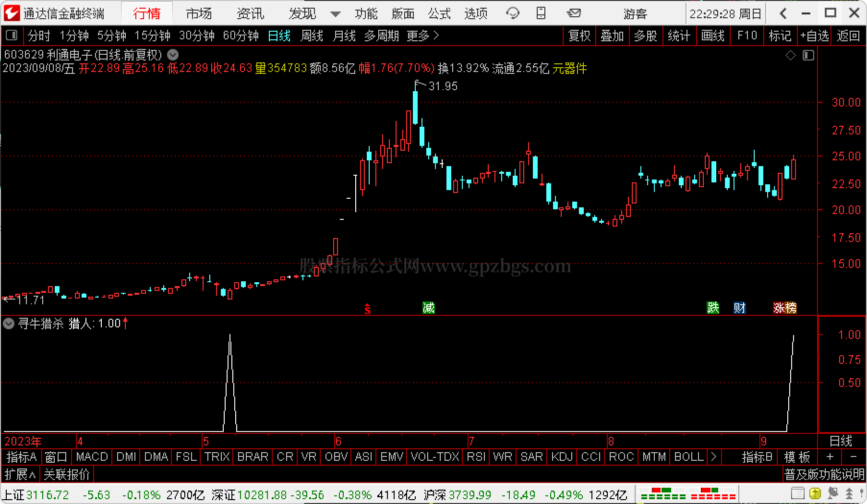Zoom in with the plus button
Viewport: 867px width, 504px height.
[830, 457]
